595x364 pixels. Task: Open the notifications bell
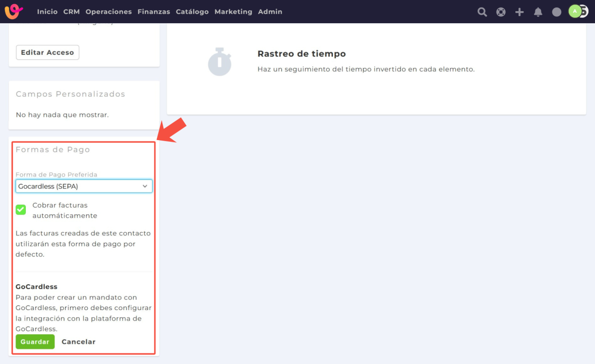pos(538,12)
